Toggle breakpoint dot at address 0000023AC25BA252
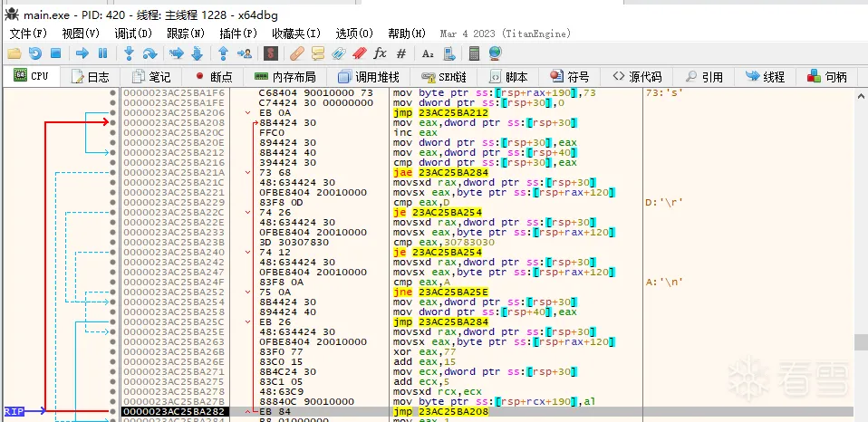Image resolution: width=868 pixels, height=422 pixels. tap(113, 292)
